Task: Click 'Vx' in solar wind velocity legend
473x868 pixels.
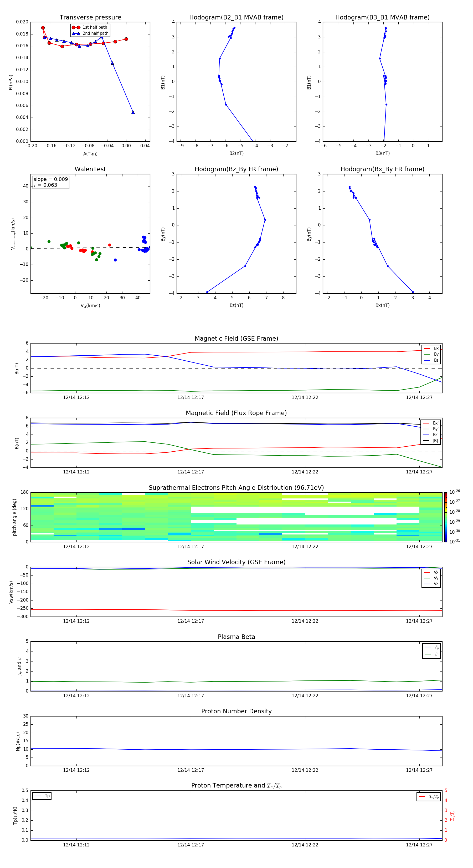Action: [x=431, y=572]
